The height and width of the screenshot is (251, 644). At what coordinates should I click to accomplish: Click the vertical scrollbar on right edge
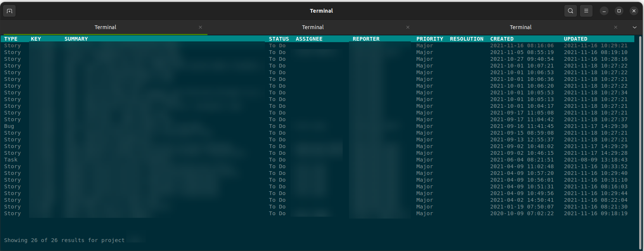pyautogui.click(x=640, y=142)
